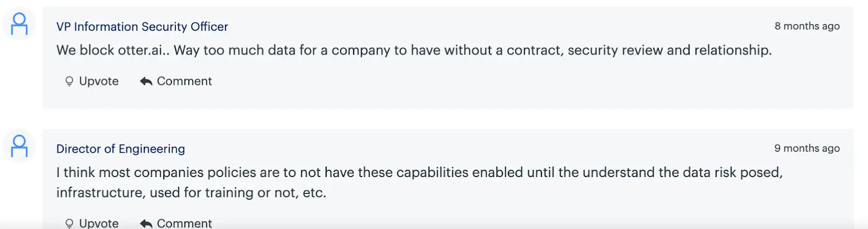Open the Director of Engineering profile link

[x=120, y=149]
